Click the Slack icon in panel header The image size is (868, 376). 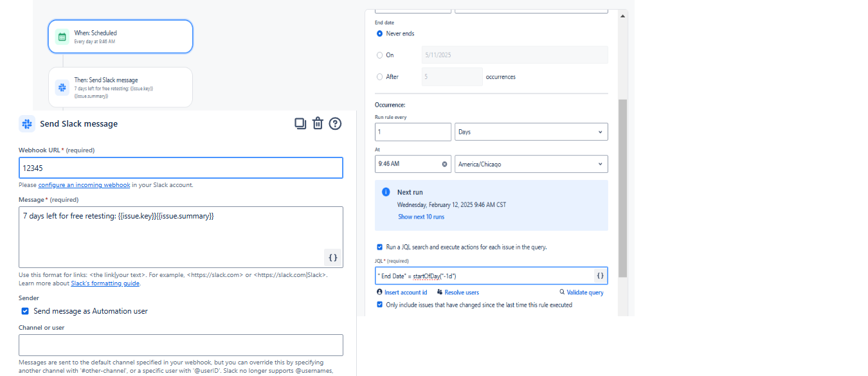[27, 124]
